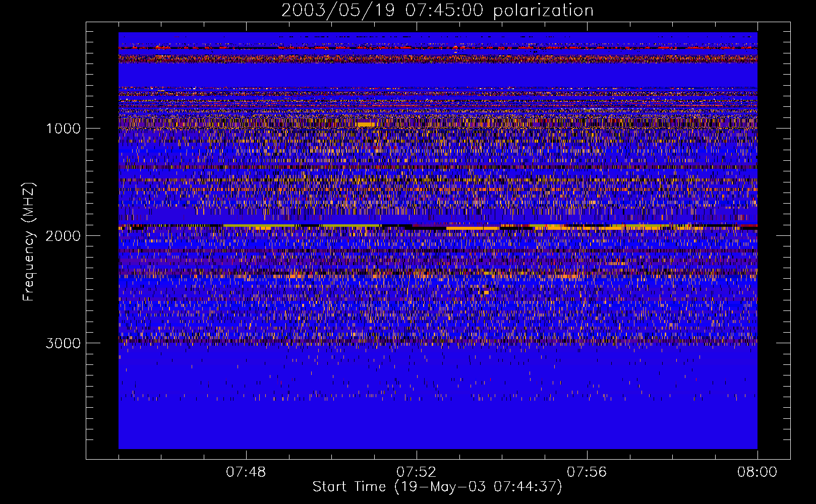Click the "1000" frequency tick label
Viewport: 816px width, 504px height.
click(64, 129)
